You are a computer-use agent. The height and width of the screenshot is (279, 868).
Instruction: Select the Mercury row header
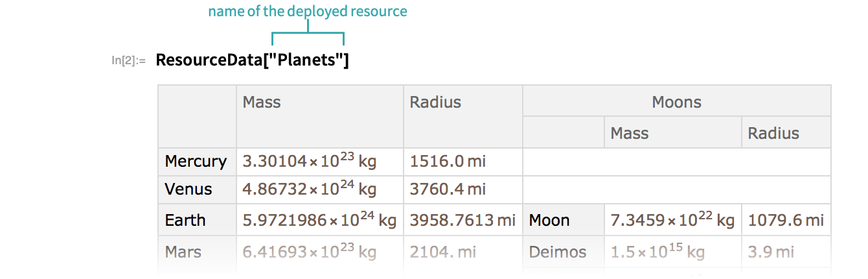pyautogui.click(x=196, y=162)
